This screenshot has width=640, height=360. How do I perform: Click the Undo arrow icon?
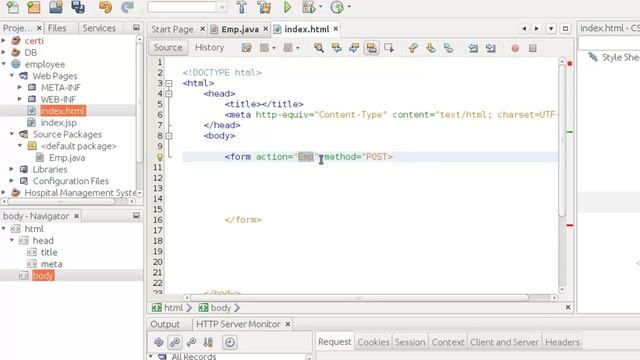pyautogui.click(x=105, y=7)
